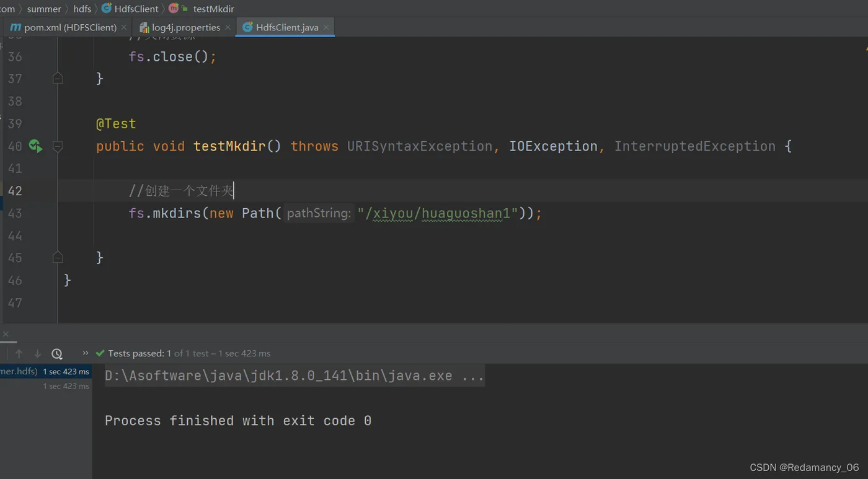Viewport: 868px width, 479px height.
Task: Close the log4j.properties tab
Action: click(228, 27)
